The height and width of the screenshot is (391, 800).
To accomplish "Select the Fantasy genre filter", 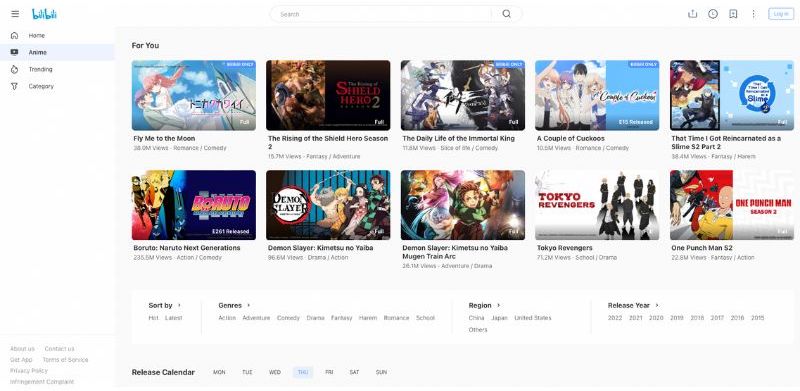I will (341, 317).
